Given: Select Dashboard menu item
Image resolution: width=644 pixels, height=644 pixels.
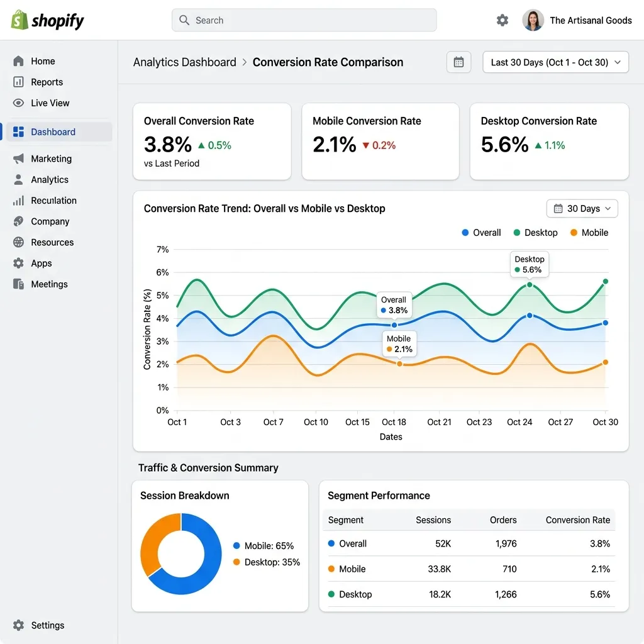Looking at the screenshot, I should click(x=58, y=132).
